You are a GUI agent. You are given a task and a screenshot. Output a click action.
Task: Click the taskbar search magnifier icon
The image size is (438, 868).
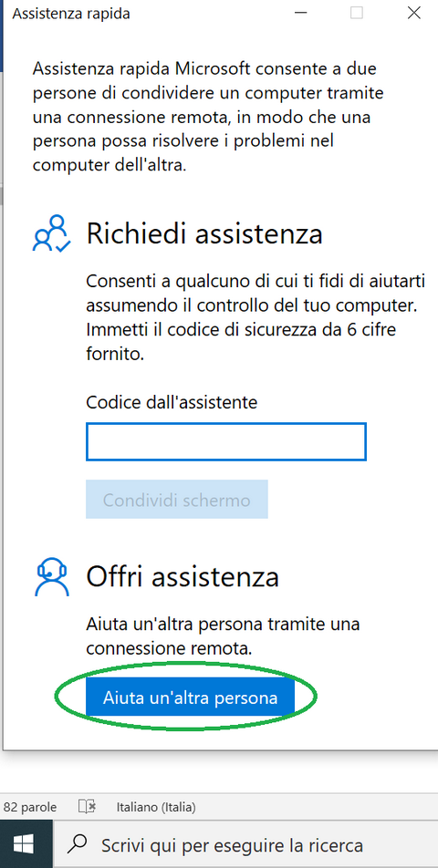pyautogui.click(x=79, y=844)
